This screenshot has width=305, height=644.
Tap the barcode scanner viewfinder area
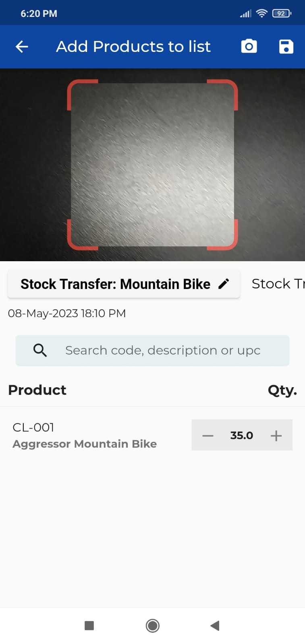point(152,165)
